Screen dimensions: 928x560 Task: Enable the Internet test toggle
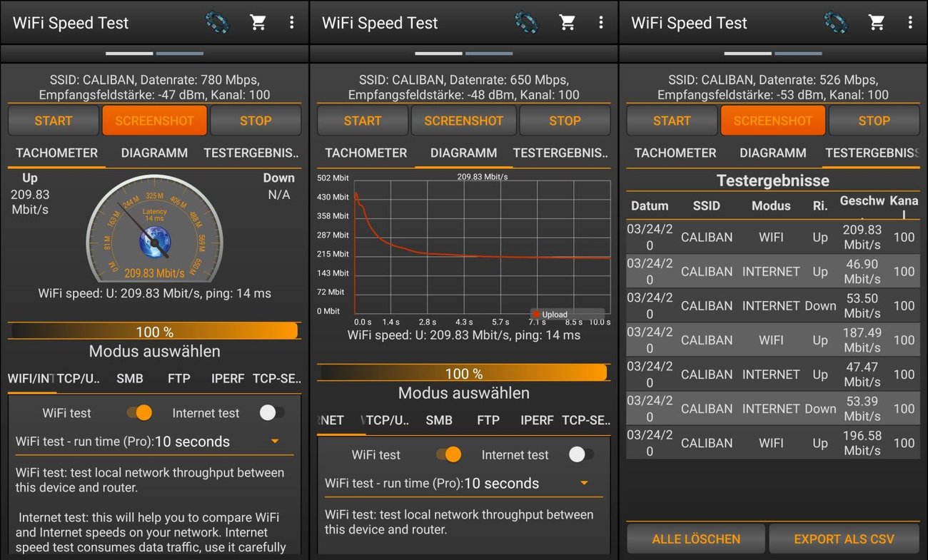click(270, 412)
